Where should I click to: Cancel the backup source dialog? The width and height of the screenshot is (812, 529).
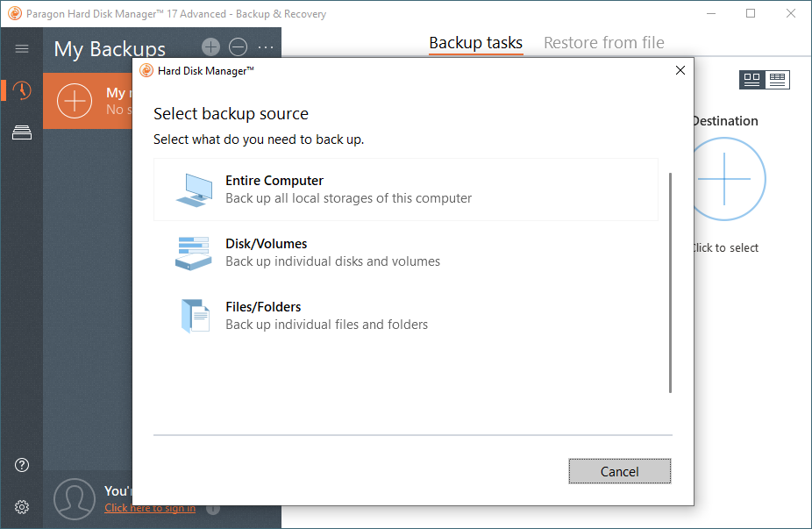point(620,471)
